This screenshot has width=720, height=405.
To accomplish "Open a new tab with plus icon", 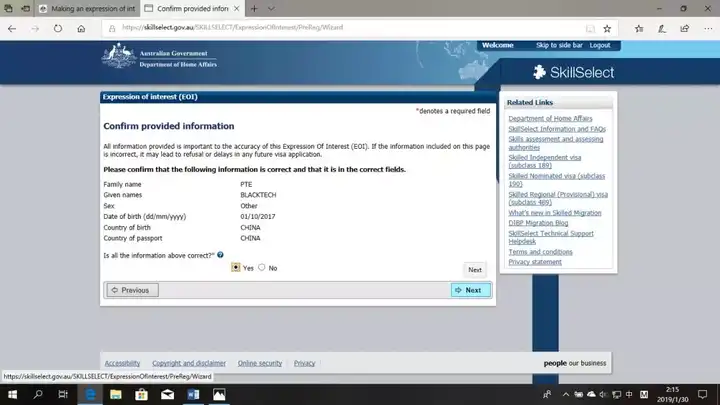I will [x=254, y=8].
